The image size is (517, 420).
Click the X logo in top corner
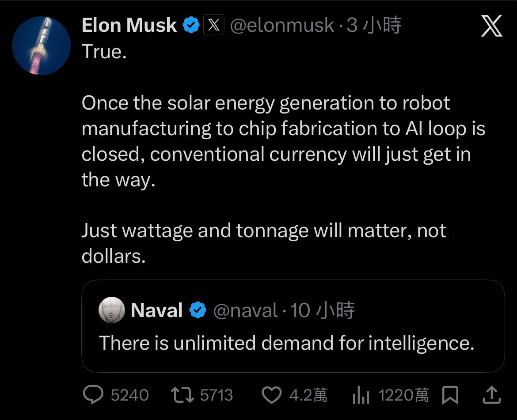click(x=491, y=26)
